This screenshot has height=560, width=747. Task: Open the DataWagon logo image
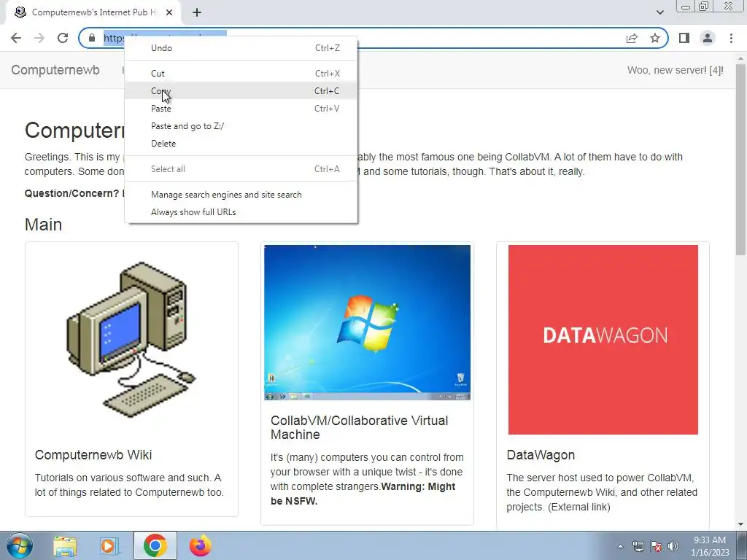point(603,340)
